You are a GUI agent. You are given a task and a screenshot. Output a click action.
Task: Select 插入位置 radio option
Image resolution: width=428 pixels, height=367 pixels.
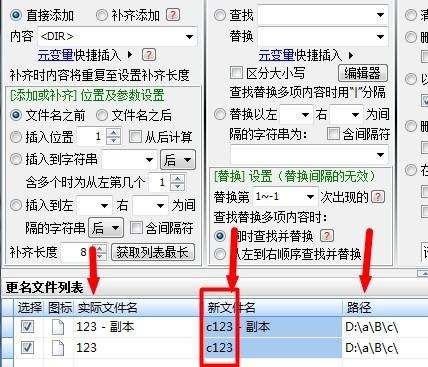[16, 137]
